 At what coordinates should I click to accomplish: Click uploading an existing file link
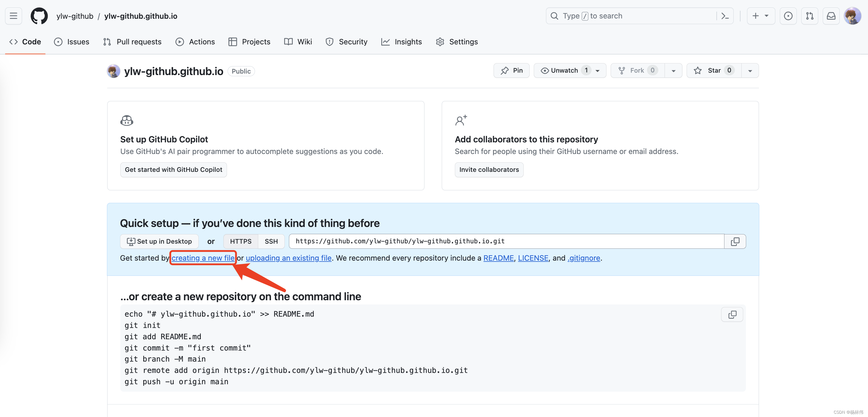pos(288,258)
